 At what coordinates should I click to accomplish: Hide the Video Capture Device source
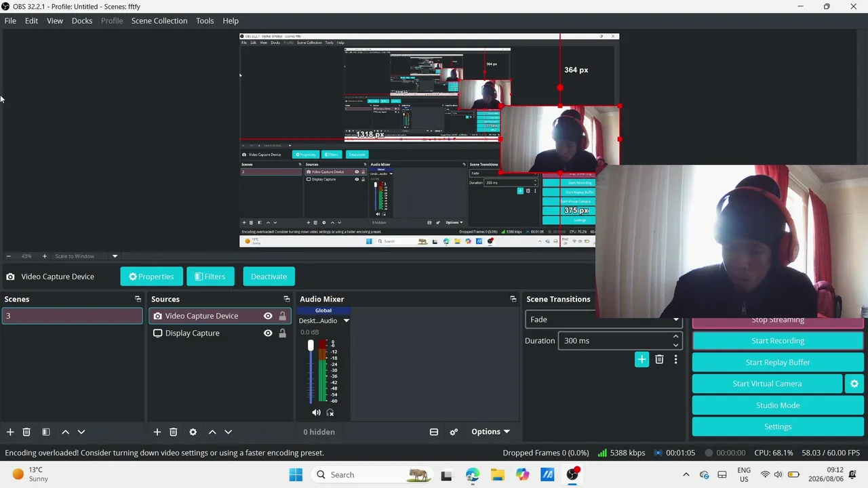click(x=268, y=316)
